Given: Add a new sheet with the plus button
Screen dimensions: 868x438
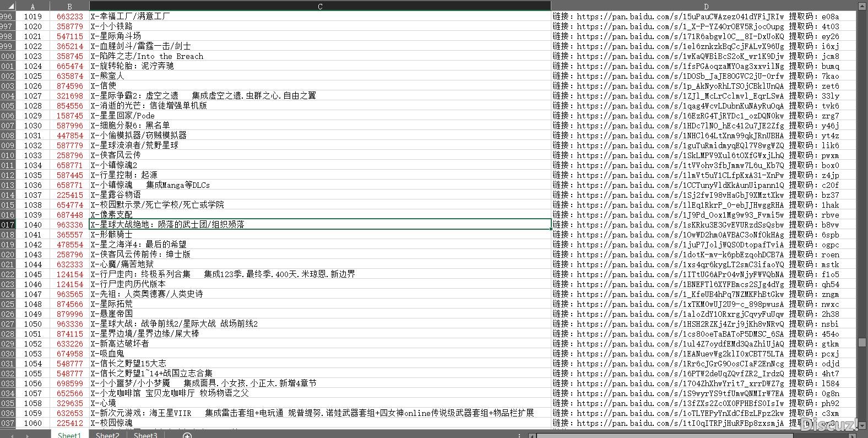Looking at the screenshot, I should click(187, 435).
